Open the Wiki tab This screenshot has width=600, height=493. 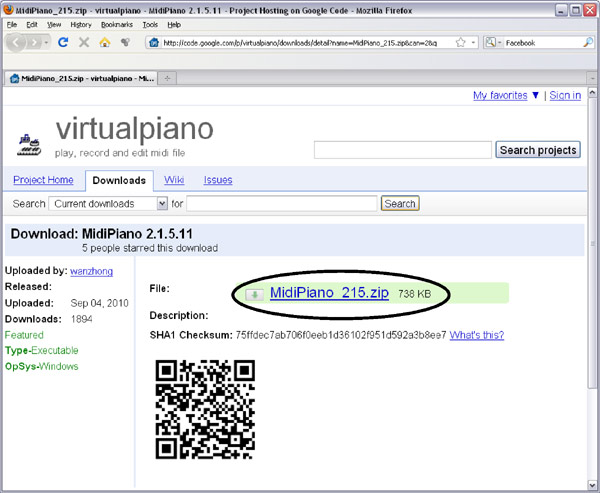(x=174, y=180)
